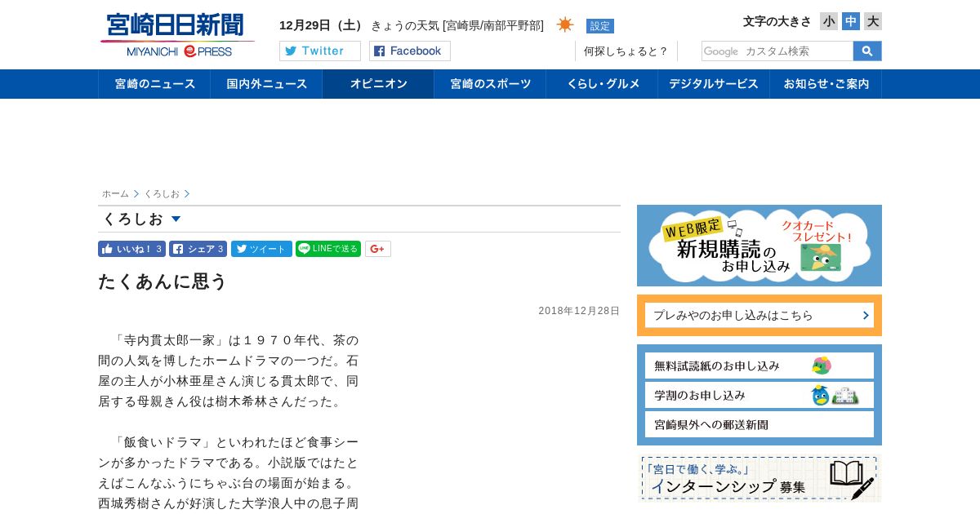This screenshot has width=980, height=514.
Task: Click the Miyanichi ePress logo
Action: (x=177, y=35)
